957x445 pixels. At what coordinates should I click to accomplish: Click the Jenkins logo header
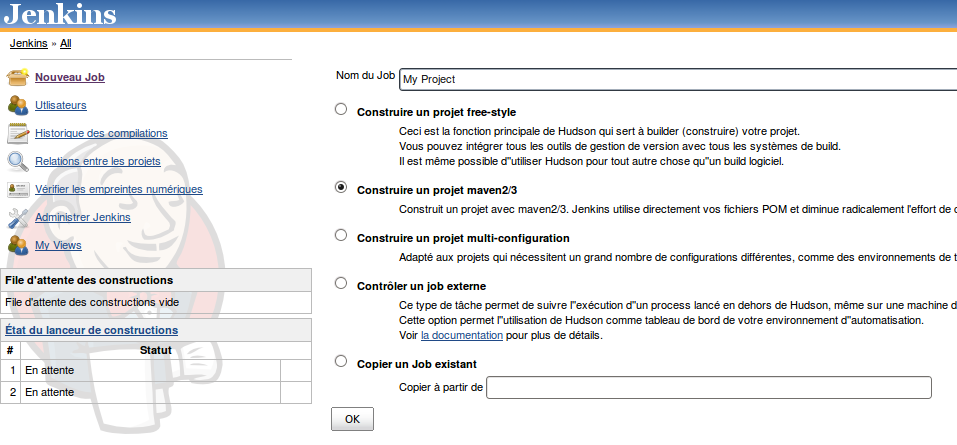click(60, 15)
